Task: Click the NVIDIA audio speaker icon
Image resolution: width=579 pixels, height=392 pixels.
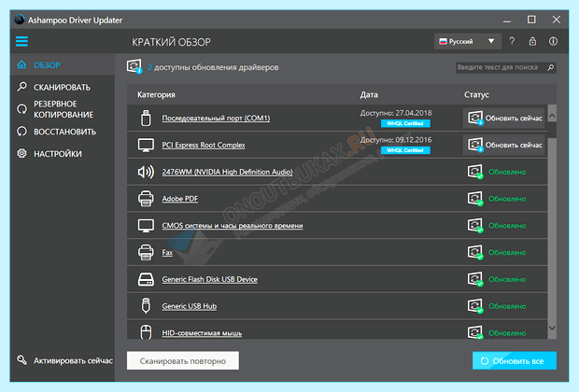Action: tap(146, 172)
